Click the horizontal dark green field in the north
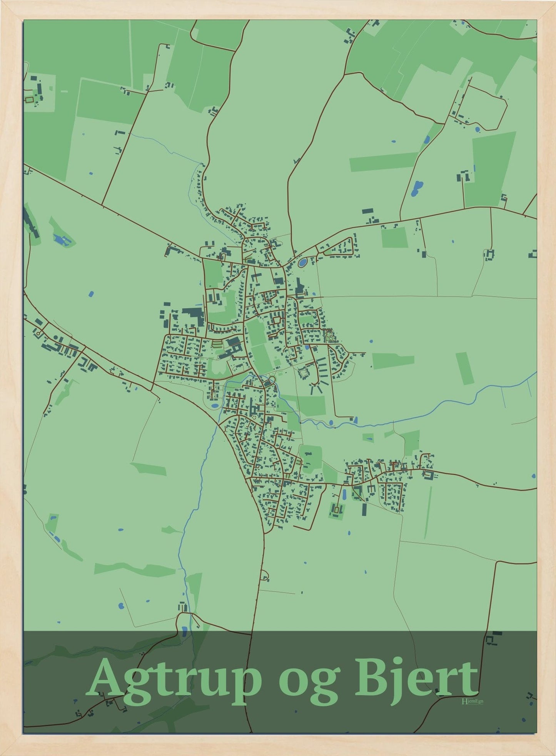The height and width of the screenshot is (756, 556). [383, 162]
